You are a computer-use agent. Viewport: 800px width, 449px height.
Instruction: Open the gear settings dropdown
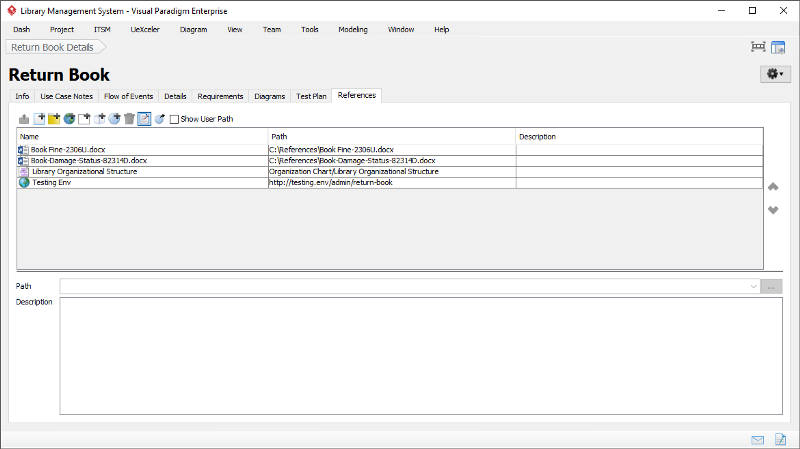(x=774, y=74)
